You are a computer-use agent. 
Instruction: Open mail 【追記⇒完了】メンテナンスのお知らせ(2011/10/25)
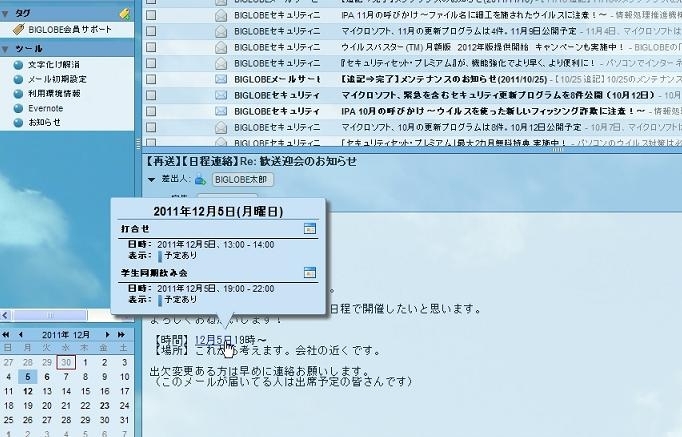444,79
